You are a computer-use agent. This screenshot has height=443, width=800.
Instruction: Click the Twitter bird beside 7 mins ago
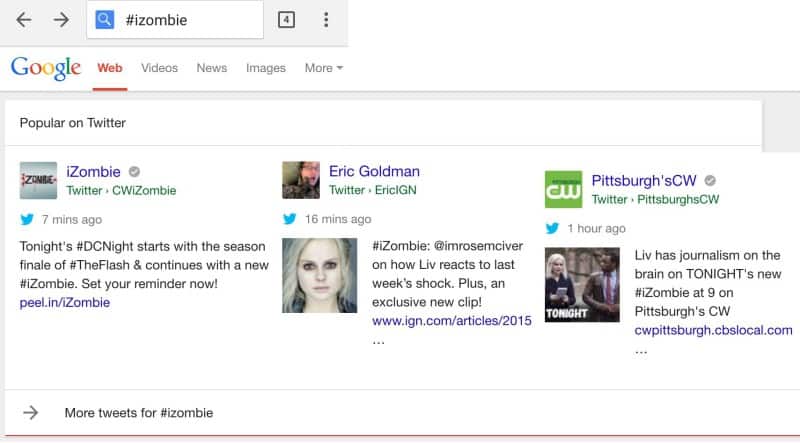pos(27,219)
